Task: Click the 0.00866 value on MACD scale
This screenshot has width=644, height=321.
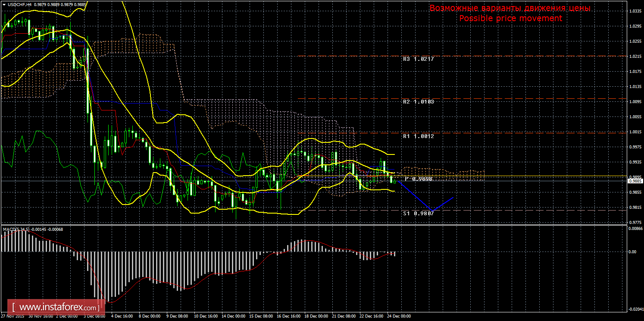Action: click(x=635, y=229)
